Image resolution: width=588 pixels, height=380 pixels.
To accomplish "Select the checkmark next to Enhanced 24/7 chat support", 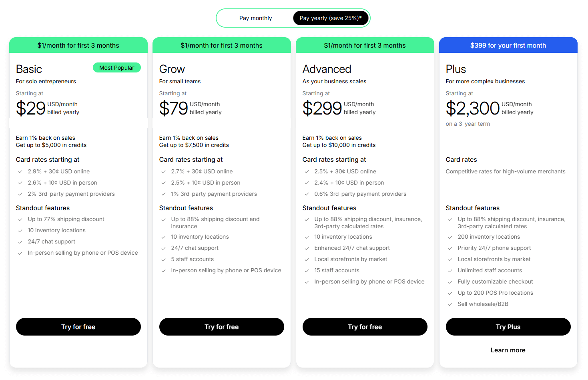I will coord(307,248).
